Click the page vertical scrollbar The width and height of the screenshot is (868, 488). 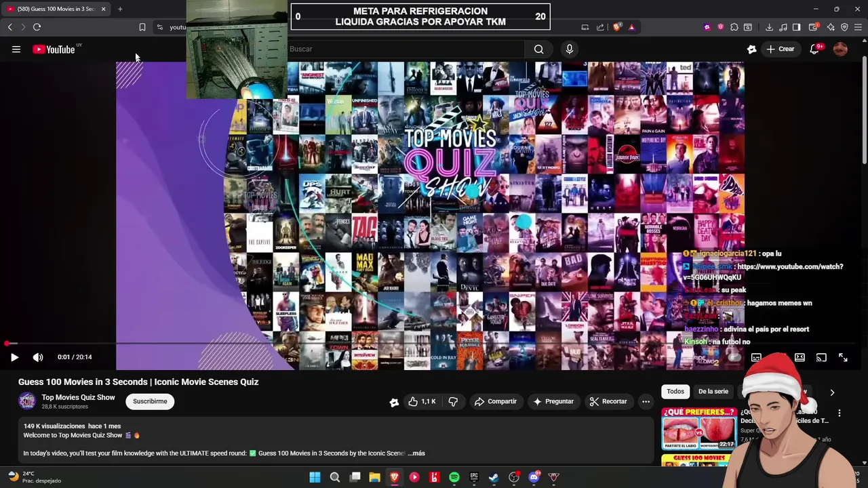coord(864,108)
